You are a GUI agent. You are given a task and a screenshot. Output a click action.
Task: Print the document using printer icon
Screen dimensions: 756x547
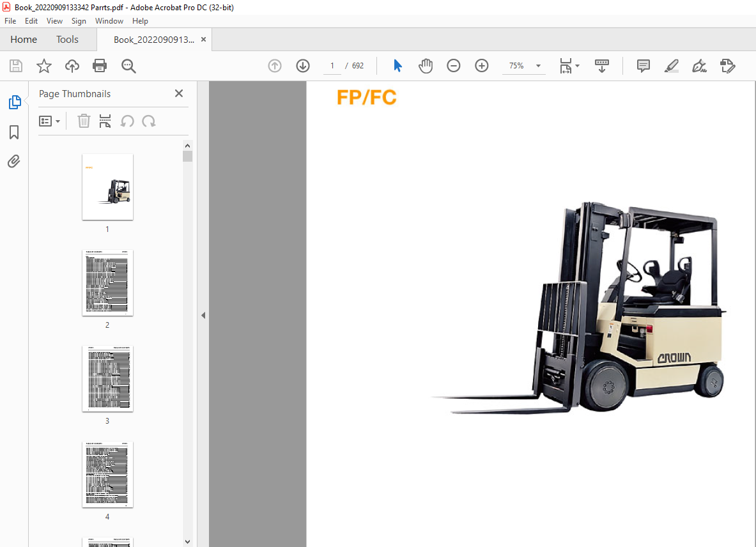click(x=100, y=66)
